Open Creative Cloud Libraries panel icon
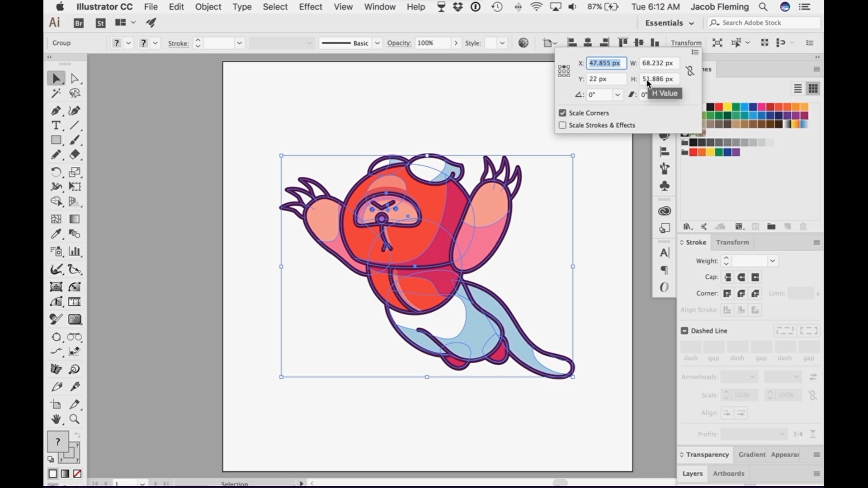Viewport: 868px width, 488px height. (664, 211)
